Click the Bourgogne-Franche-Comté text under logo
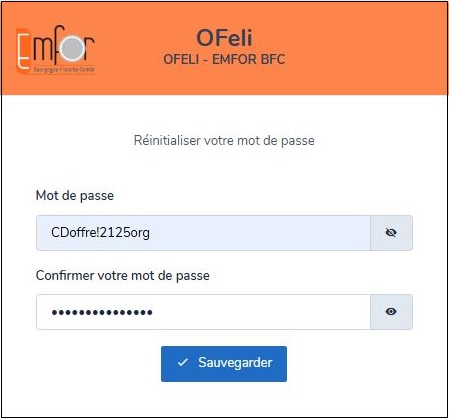449x418 pixels. [64, 70]
